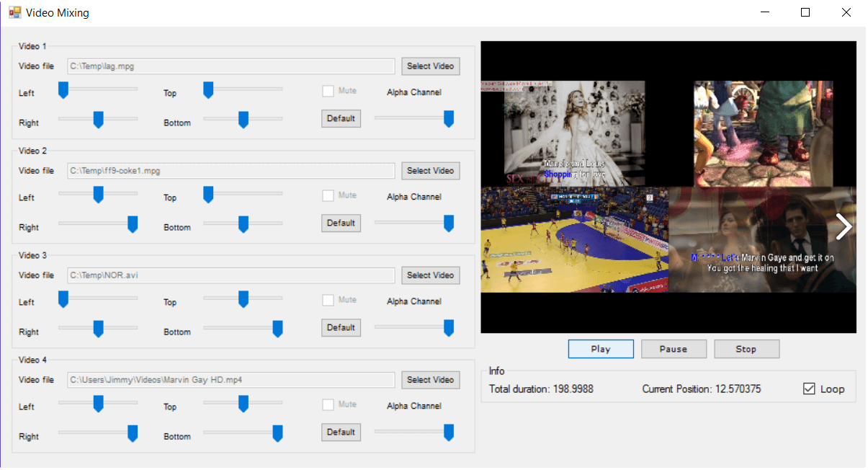868x470 pixels.
Task: Minimize the Video Mixing window
Action: coord(764,12)
